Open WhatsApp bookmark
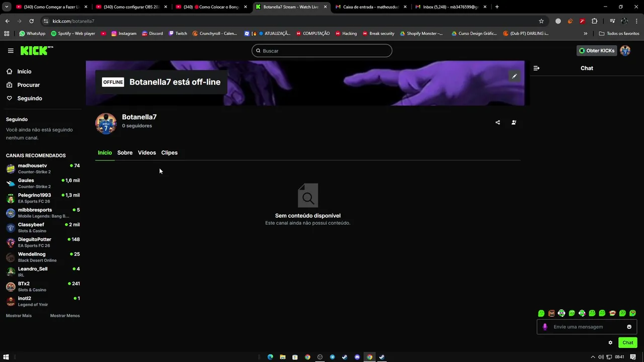This screenshot has height=362, width=644. click(32, 34)
